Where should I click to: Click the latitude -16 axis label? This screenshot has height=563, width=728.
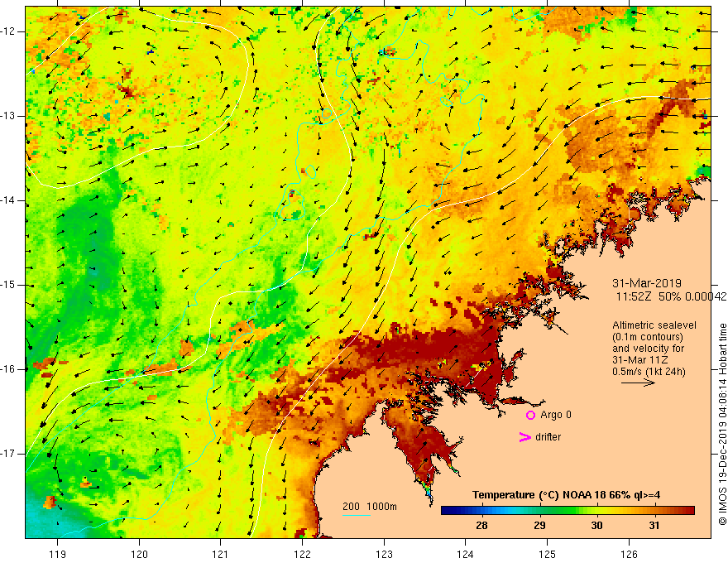(x=8, y=369)
